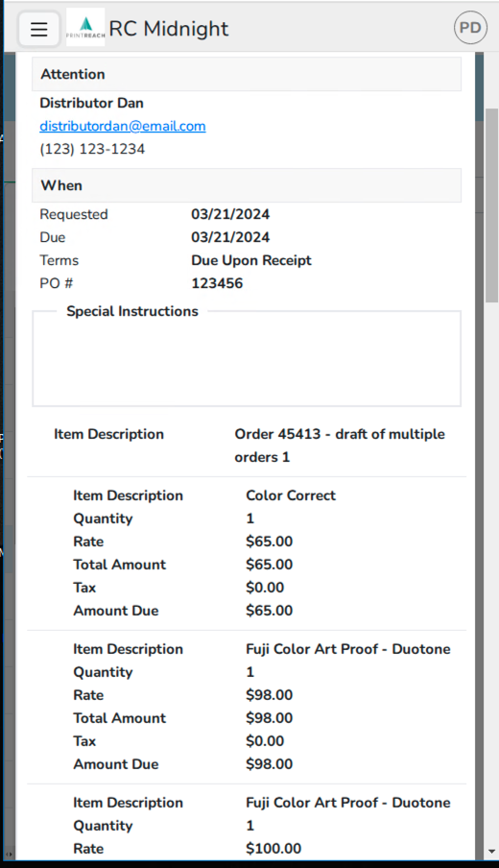499x868 pixels.
Task: Select the Requested date 03/21/2024
Action: tap(230, 214)
